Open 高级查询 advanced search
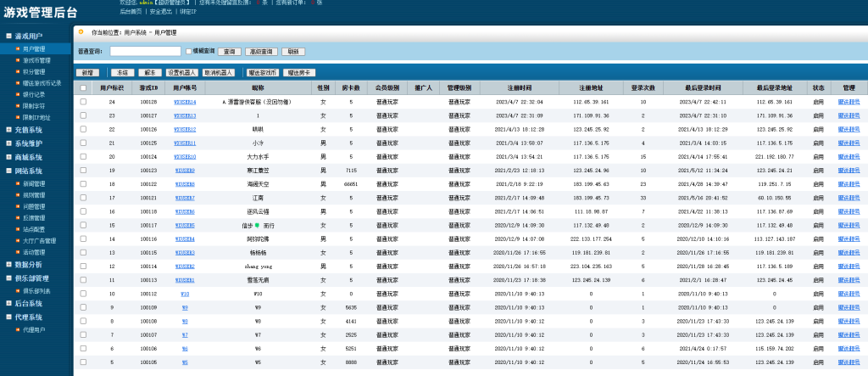 pos(261,52)
